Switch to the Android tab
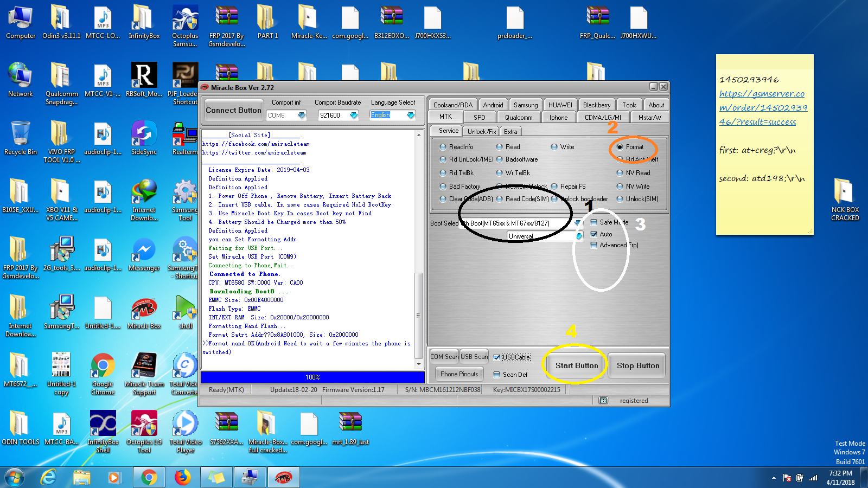 coord(493,105)
